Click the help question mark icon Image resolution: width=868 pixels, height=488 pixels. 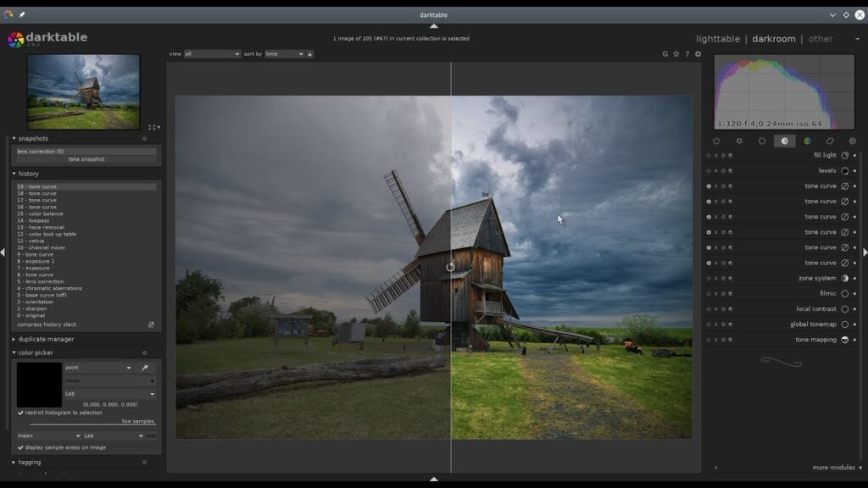click(687, 54)
